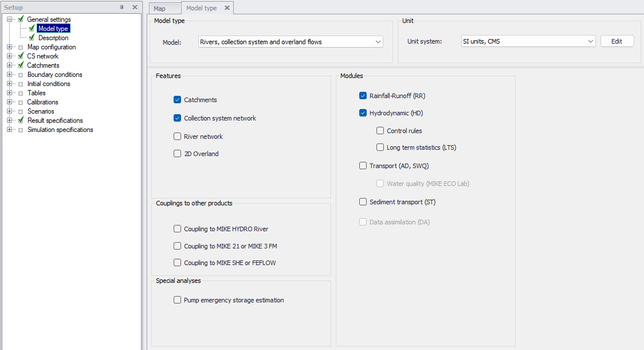Click checkmark icon beside Description item
This screenshot has height=350, width=644.
(32, 37)
